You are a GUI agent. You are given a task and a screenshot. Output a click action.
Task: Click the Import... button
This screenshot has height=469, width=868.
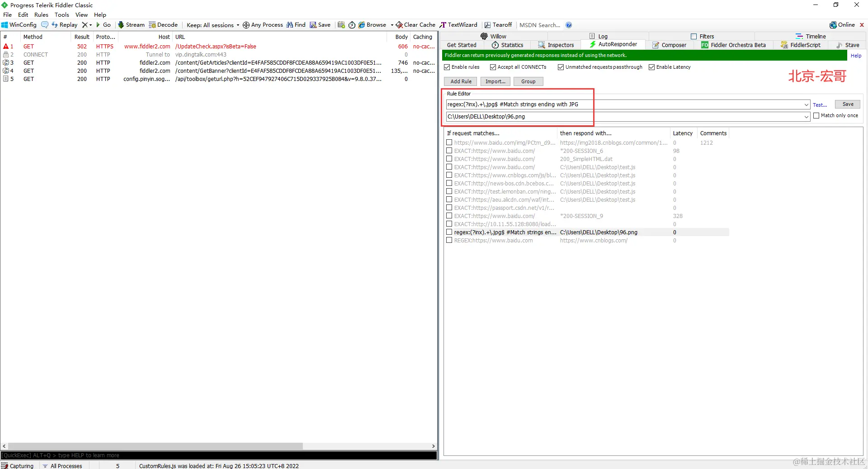point(495,81)
